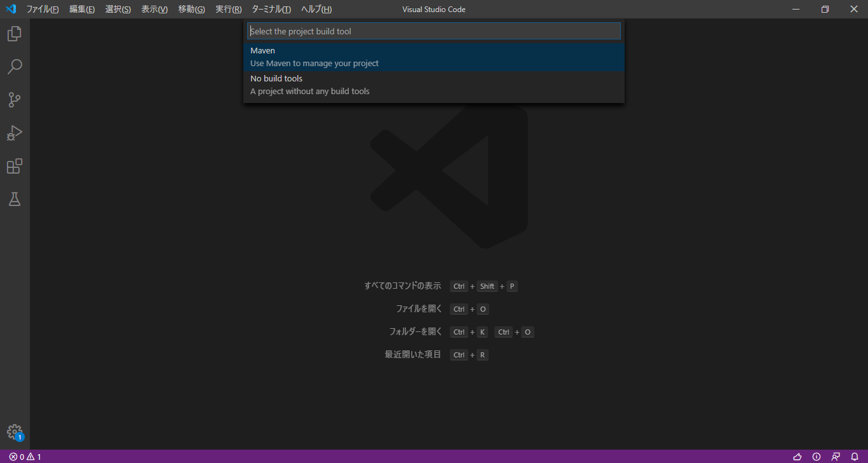This screenshot has height=463, width=868.
Task: Open the Extensions view icon
Action: 15,166
